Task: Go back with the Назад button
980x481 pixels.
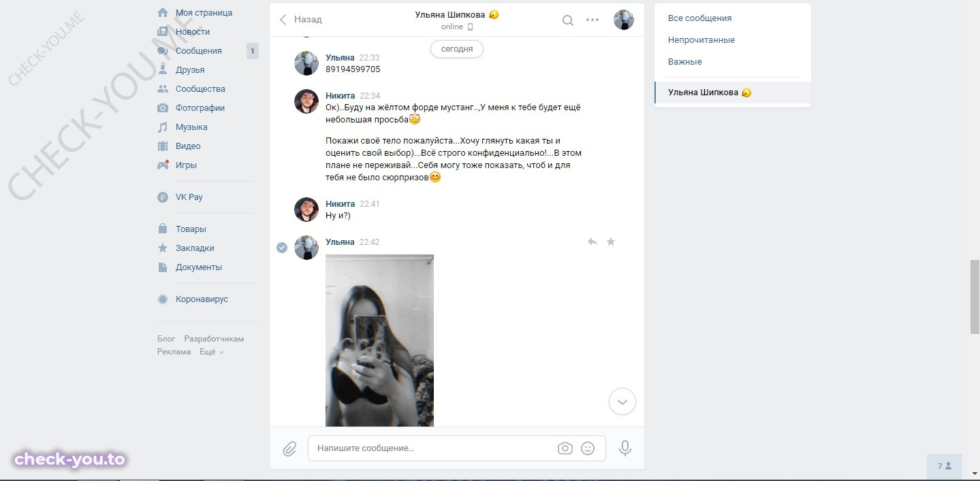Action: click(x=300, y=20)
